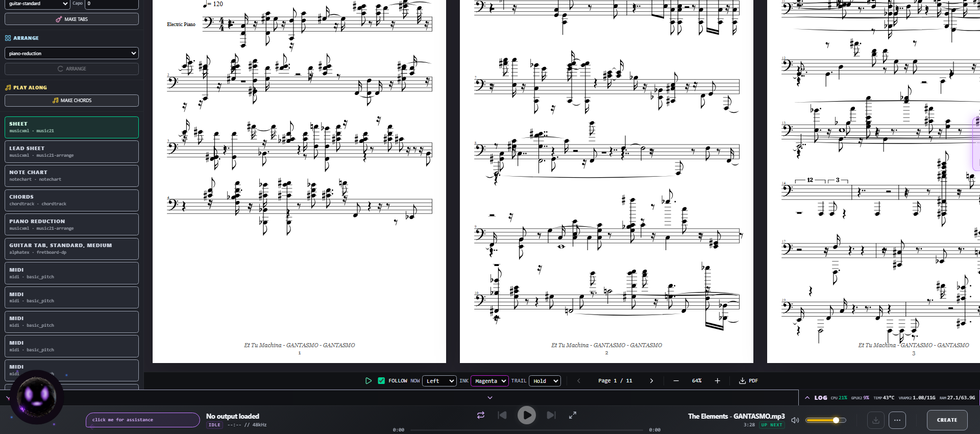Expand the LOG panel chevron

pos(807,398)
